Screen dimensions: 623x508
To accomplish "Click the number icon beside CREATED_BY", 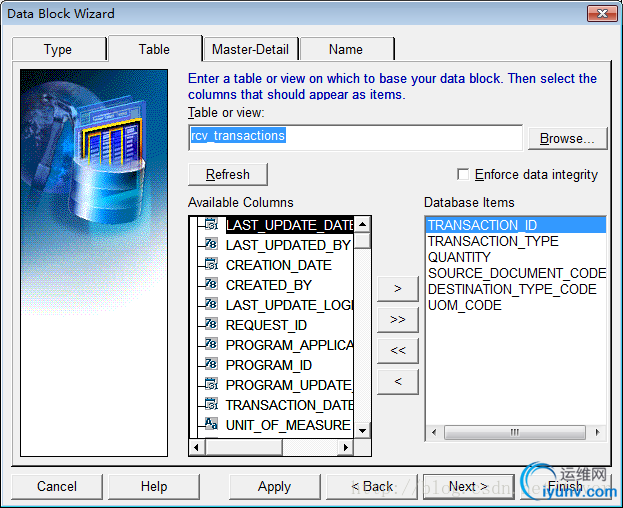I will [x=211, y=284].
